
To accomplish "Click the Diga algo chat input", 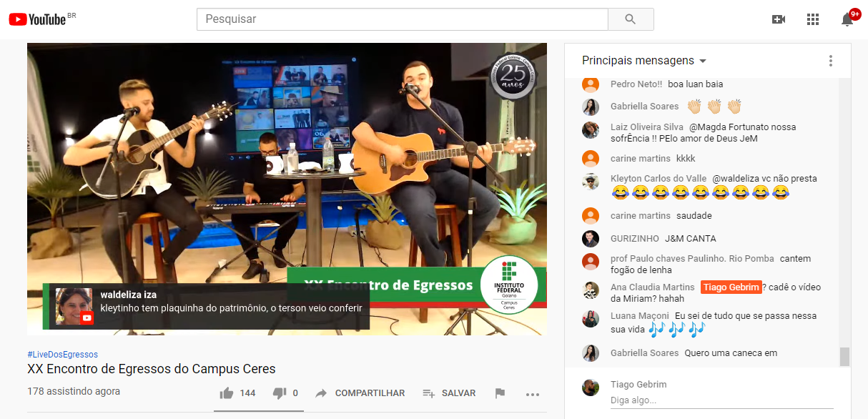I will [x=721, y=401].
